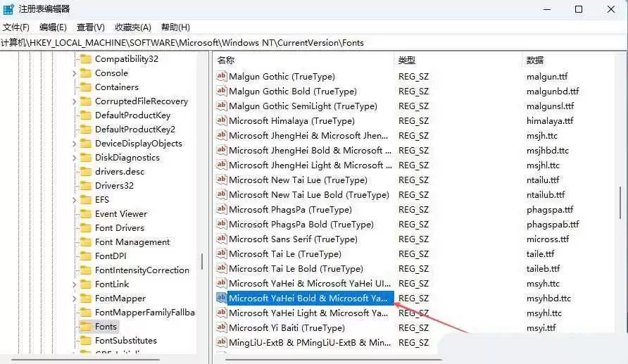Select the Fonts key in tree

[106, 327]
